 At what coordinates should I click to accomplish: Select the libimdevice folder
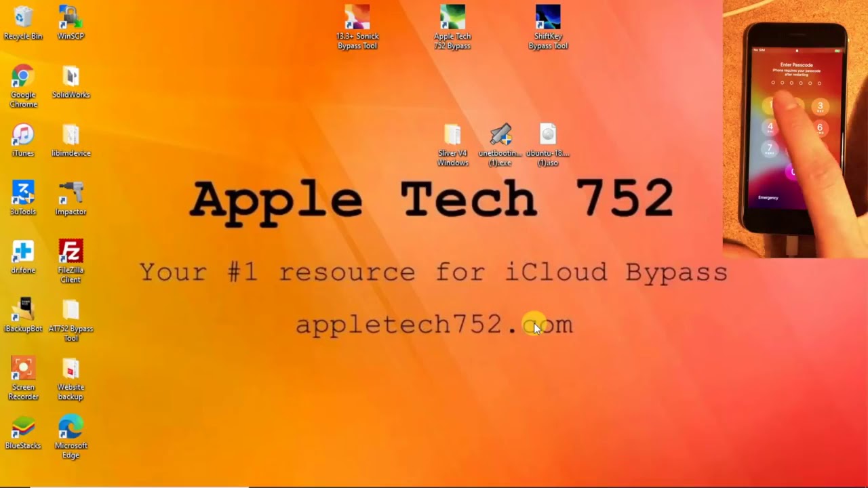[71, 140]
